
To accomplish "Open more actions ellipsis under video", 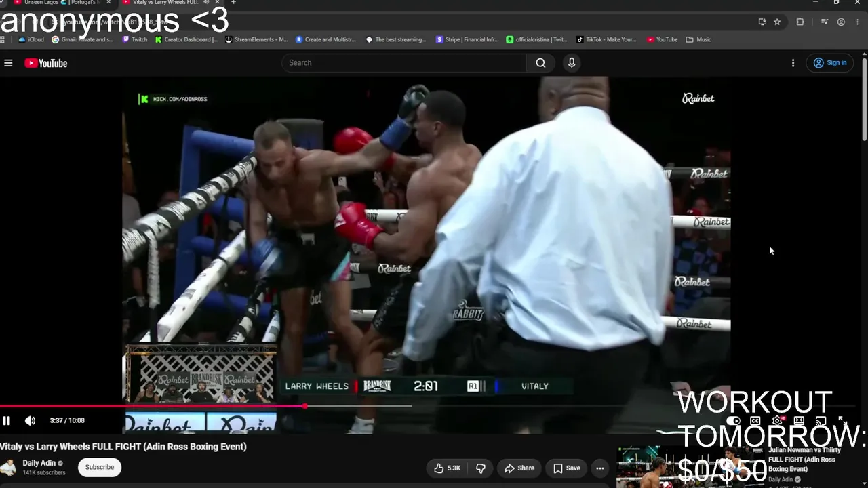I will (x=600, y=468).
